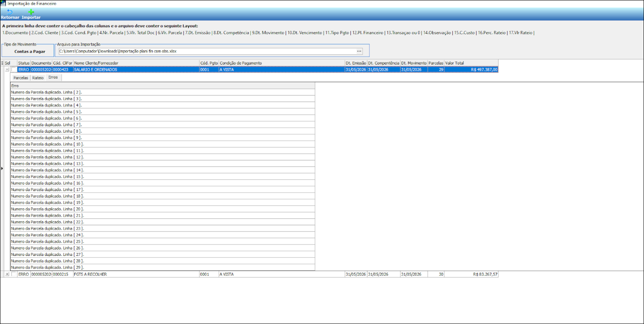Tick checkbox for FGTS A RECOLHER row

tap(14, 274)
